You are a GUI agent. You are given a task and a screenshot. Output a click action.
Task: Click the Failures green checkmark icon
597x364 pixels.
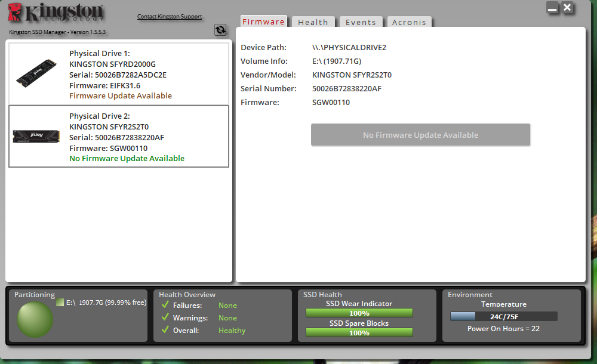[165, 304]
